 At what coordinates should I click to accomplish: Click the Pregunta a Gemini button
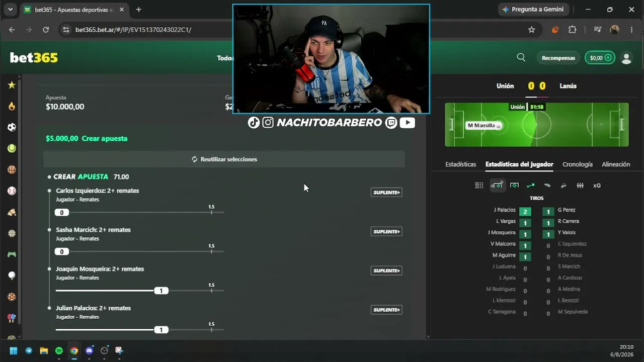tap(533, 10)
